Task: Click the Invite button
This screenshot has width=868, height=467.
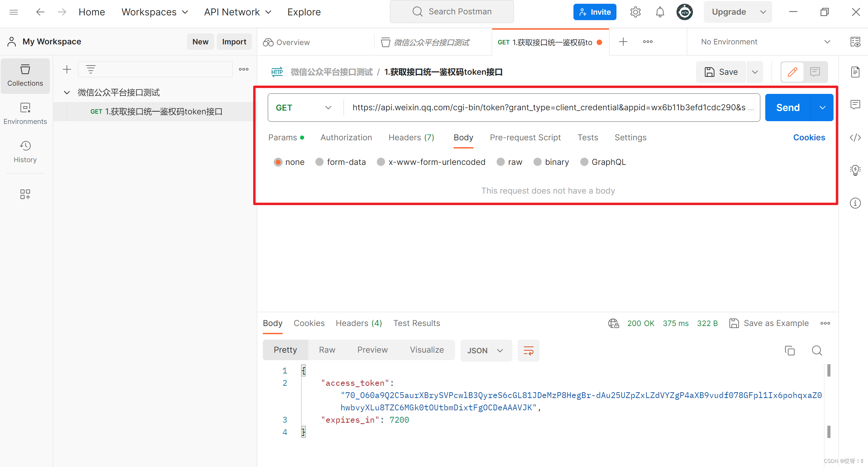Action: pos(595,12)
